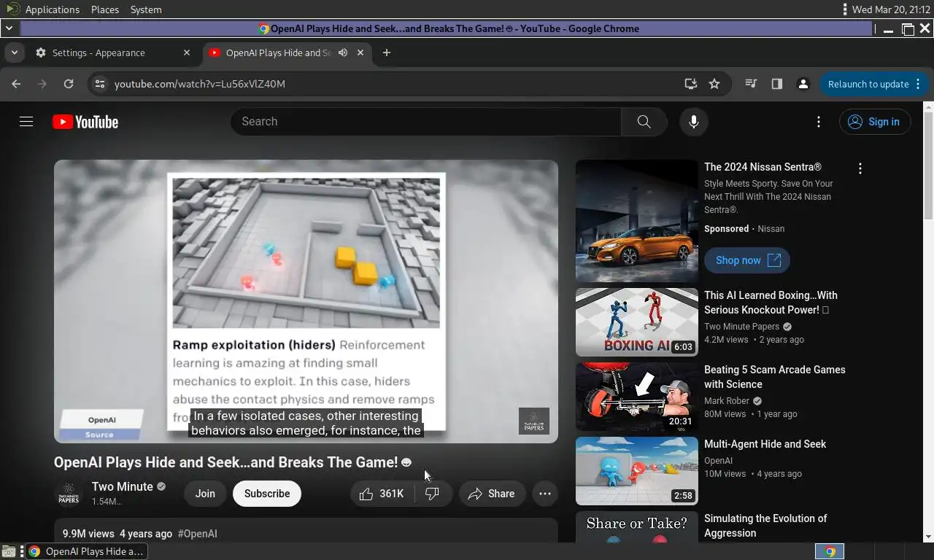Join the Two Minute Papers channel

(x=205, y=494)
